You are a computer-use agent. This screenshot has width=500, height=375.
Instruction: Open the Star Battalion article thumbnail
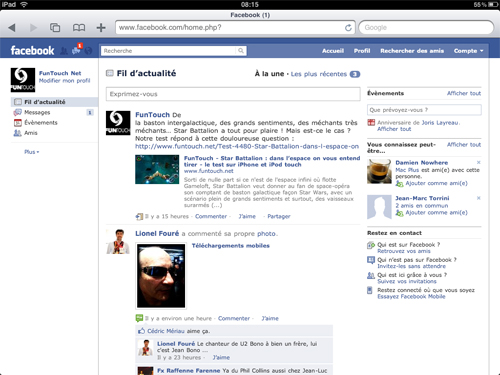click(x=157, y=169)
